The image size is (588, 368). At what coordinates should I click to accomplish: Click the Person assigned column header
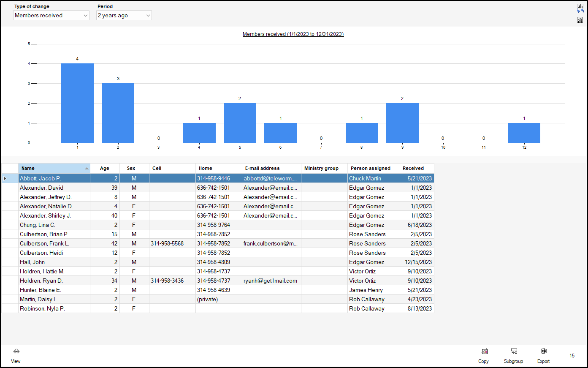coord(370,168)
